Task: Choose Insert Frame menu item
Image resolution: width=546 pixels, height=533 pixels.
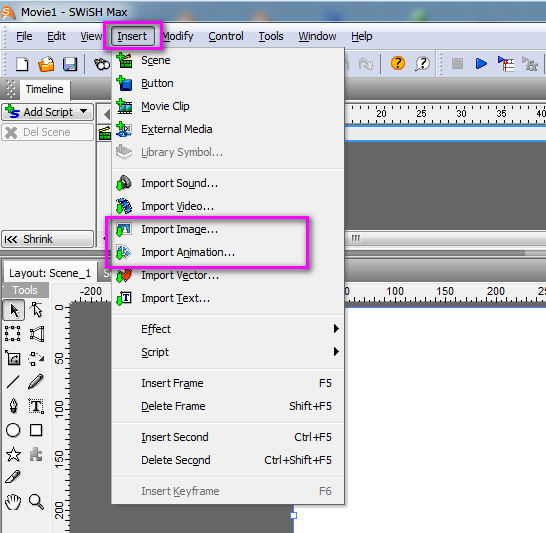Action: click(228, 383)
